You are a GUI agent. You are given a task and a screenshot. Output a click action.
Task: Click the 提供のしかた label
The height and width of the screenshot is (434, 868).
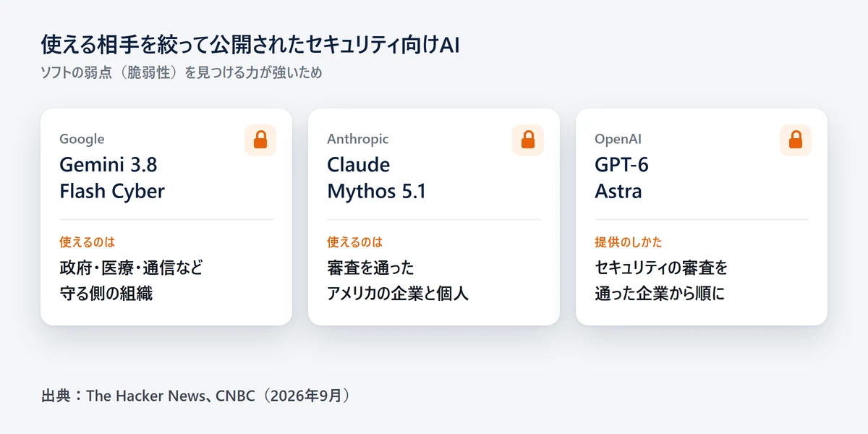[628, 242]
